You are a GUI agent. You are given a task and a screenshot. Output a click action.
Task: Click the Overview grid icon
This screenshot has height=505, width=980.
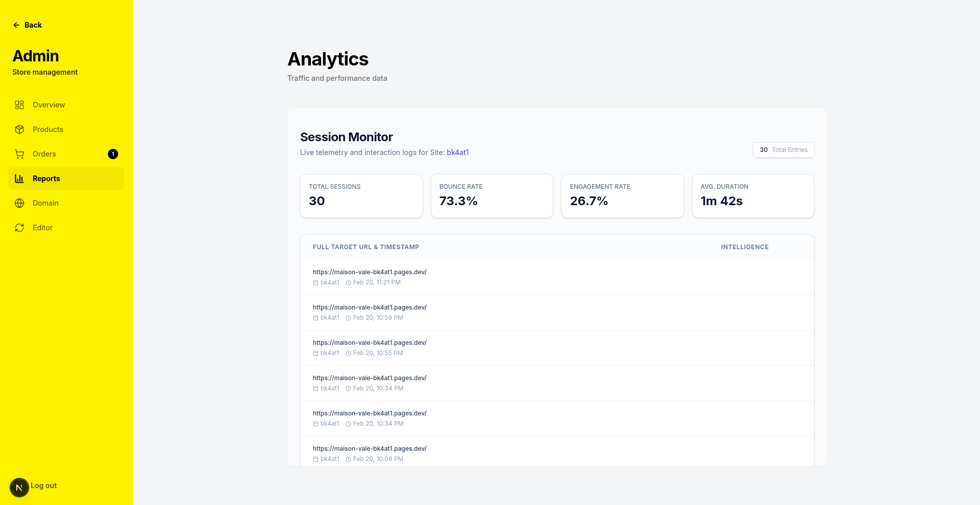(19, 105)
